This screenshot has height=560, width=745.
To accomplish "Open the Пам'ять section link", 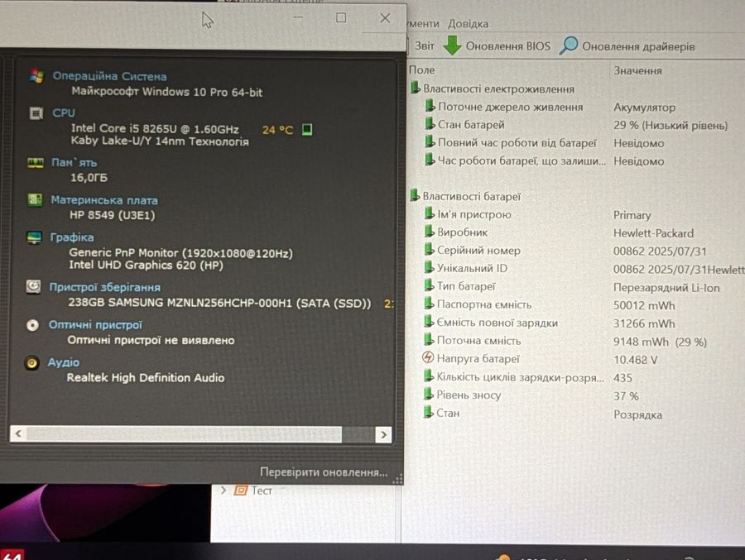I will pos(74,162).
